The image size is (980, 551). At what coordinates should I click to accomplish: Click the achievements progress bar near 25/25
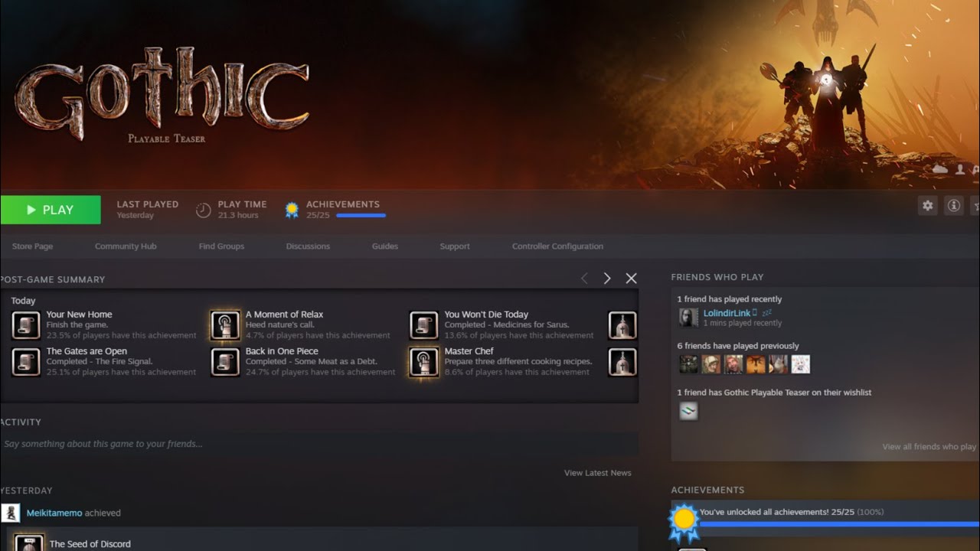(x=361, y=216)
